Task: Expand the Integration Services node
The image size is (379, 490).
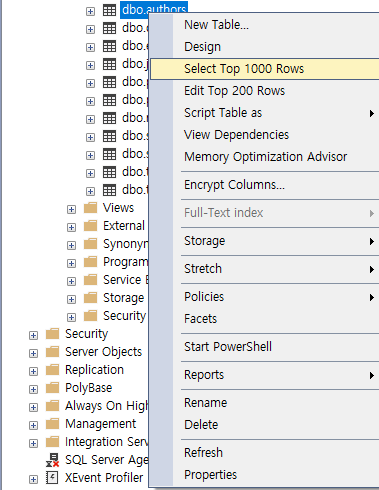Action: pos(33,443)
